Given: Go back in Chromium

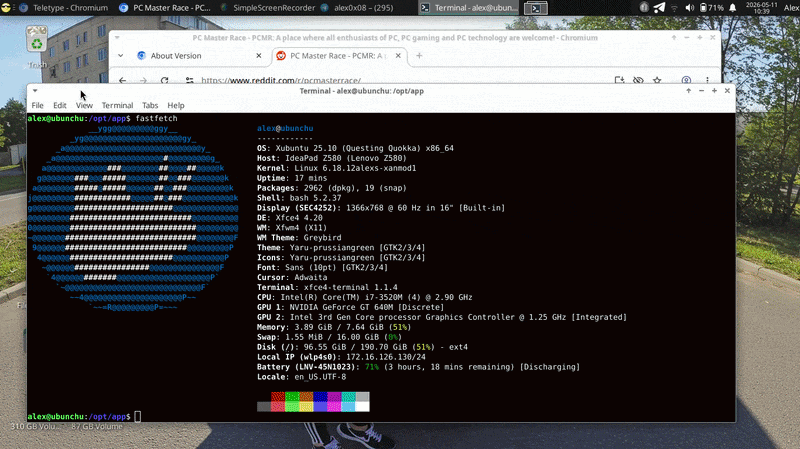Looking at the screenshot, I should [122, 80].
